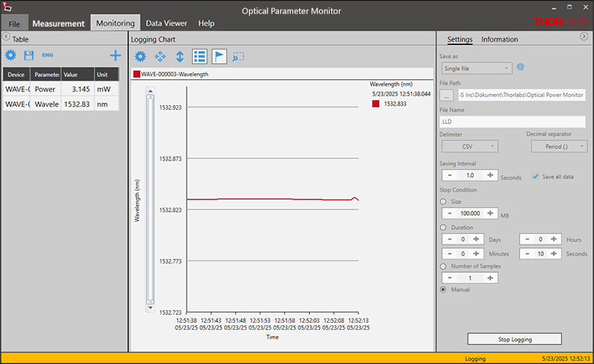Open the Information tab in right panel
This screenshot has height=364, width=594.
pos(500,40)
